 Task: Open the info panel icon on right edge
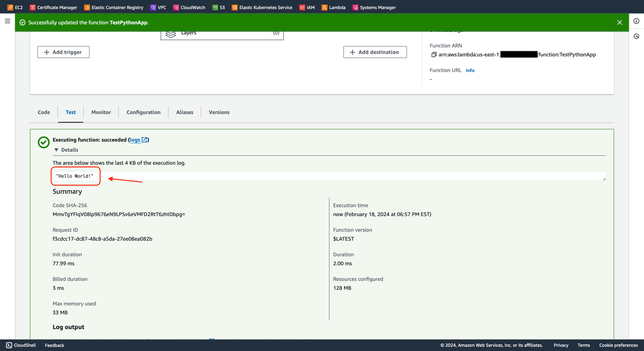coord(636,21)
